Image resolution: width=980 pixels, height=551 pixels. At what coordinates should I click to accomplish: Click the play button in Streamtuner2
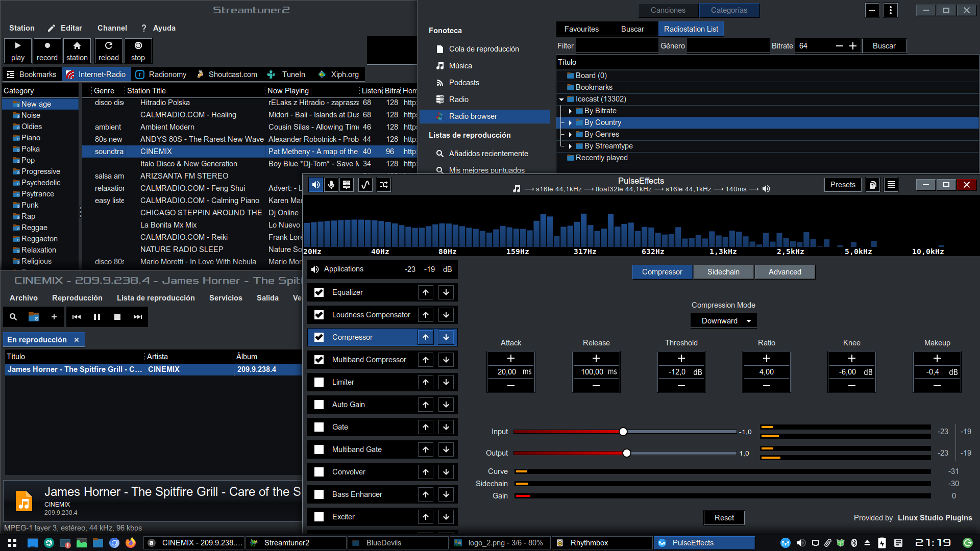click(x=18, y=51)
